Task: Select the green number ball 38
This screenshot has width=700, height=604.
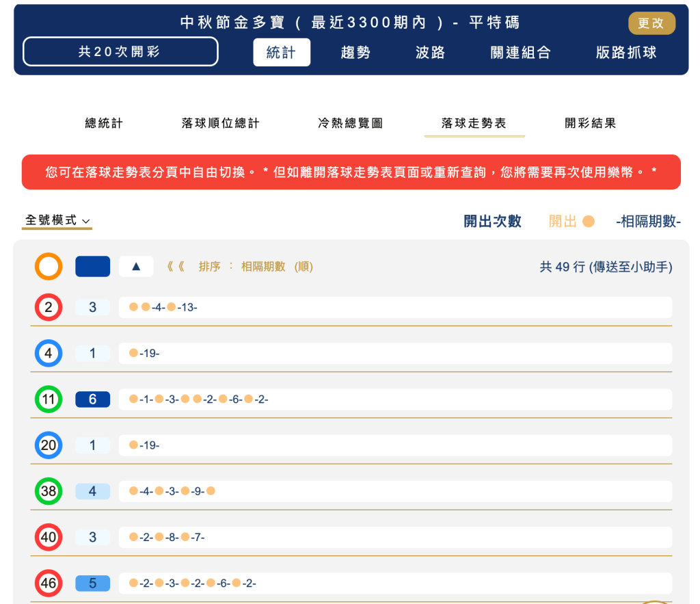Action: coord(48,490)
